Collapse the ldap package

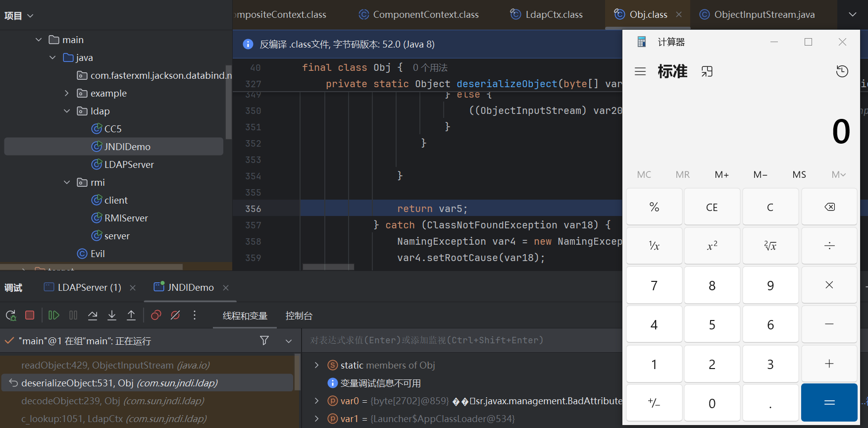tap(67, 111)
